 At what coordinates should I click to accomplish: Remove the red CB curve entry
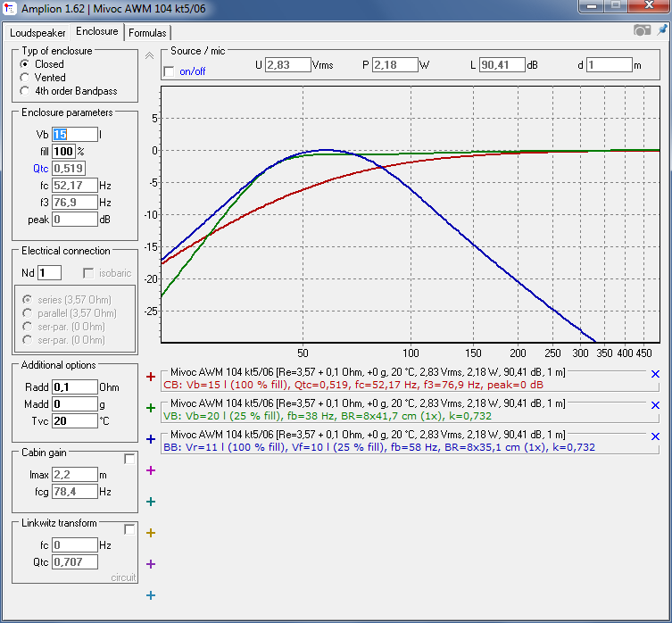coord(655,374)
